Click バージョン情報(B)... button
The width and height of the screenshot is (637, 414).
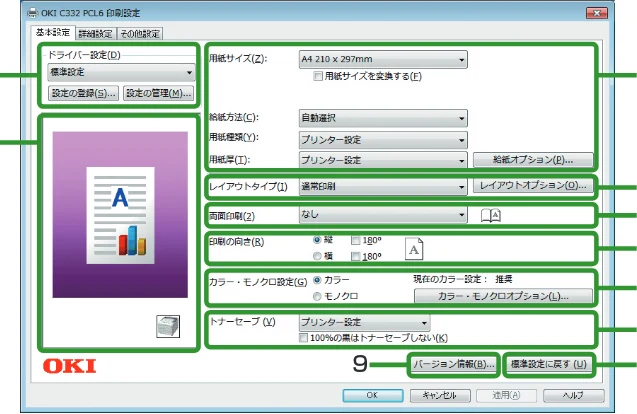coord(453,364)
